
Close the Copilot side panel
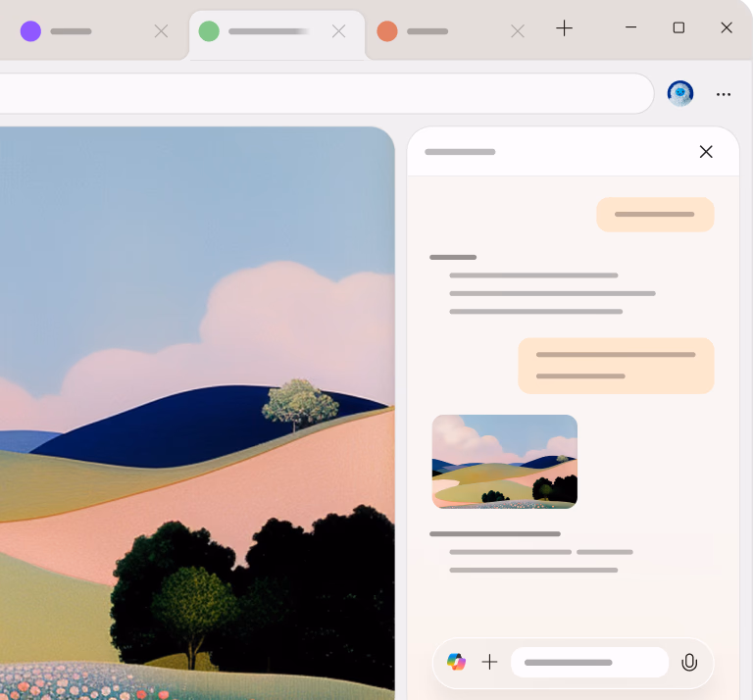tap(706, 152)
